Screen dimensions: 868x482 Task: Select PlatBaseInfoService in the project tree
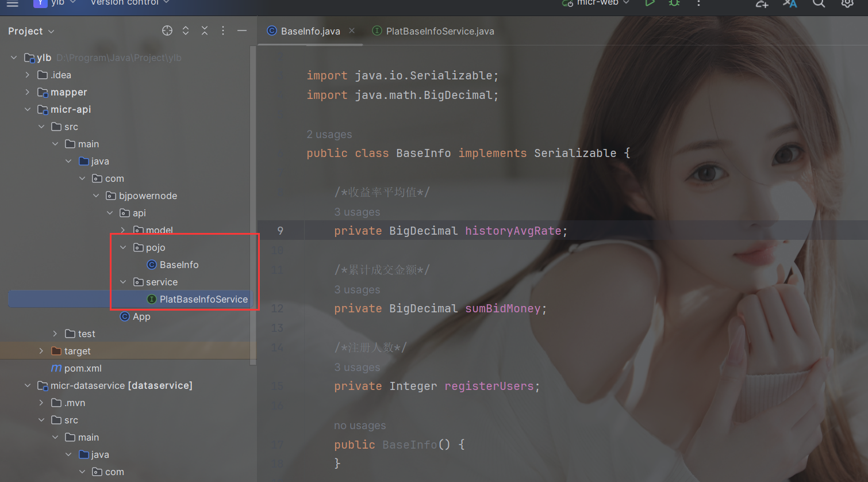pyautogui.click(x=203, y=299)
